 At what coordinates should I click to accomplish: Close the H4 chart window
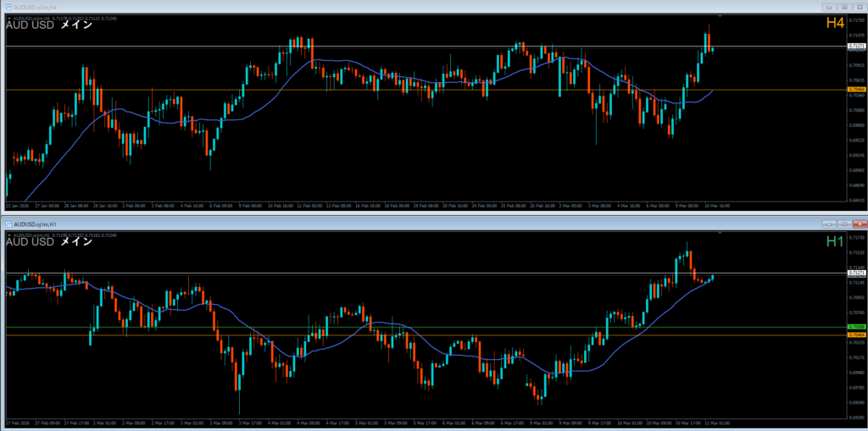pyautogui.click(x=859, y=7)
